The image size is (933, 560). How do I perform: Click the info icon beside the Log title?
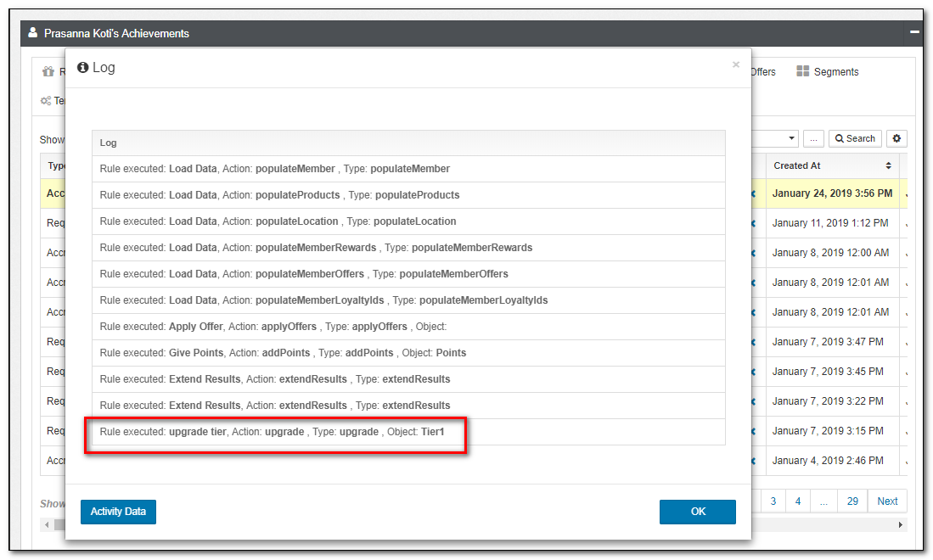point(82,68)
